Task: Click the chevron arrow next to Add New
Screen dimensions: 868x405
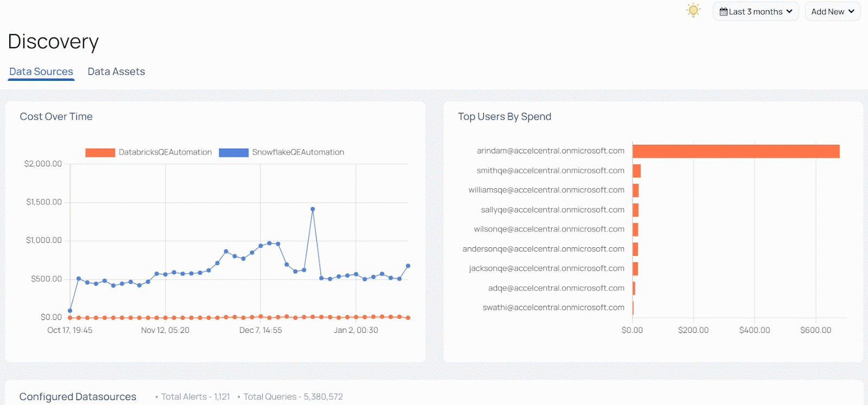Action: pyautogui.click(x=851, y=11)
